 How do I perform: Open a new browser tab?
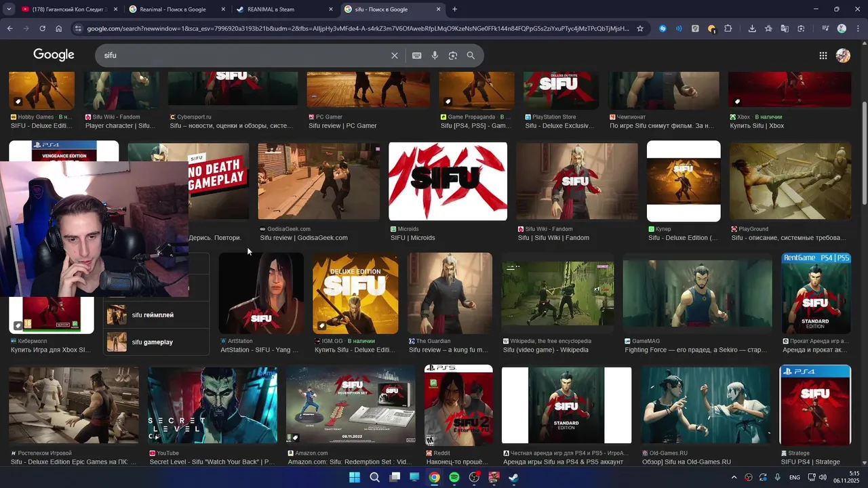tap(454, 9)
